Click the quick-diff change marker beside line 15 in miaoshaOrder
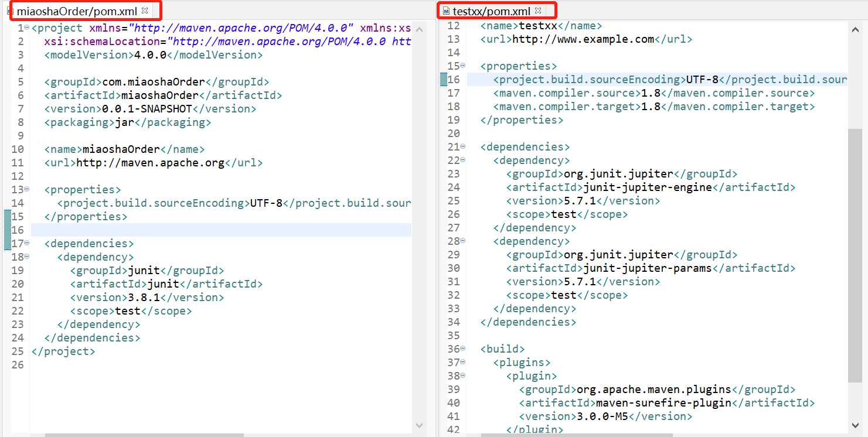868x437 pixels. pos(8,216)
